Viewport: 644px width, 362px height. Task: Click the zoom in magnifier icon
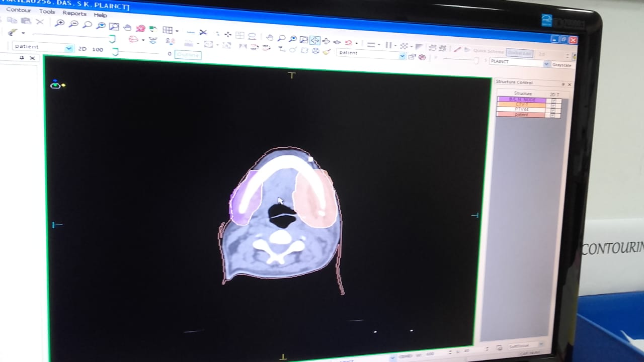click(x=60, y=23)
